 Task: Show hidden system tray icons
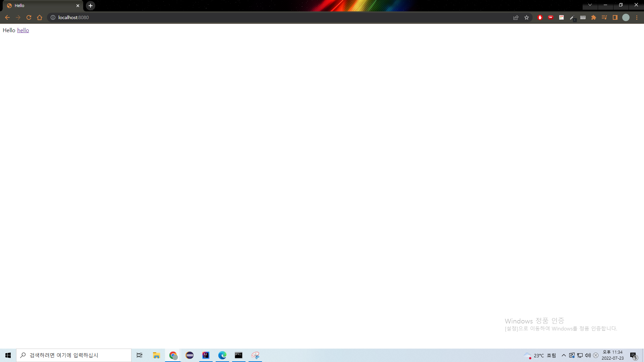564,355
